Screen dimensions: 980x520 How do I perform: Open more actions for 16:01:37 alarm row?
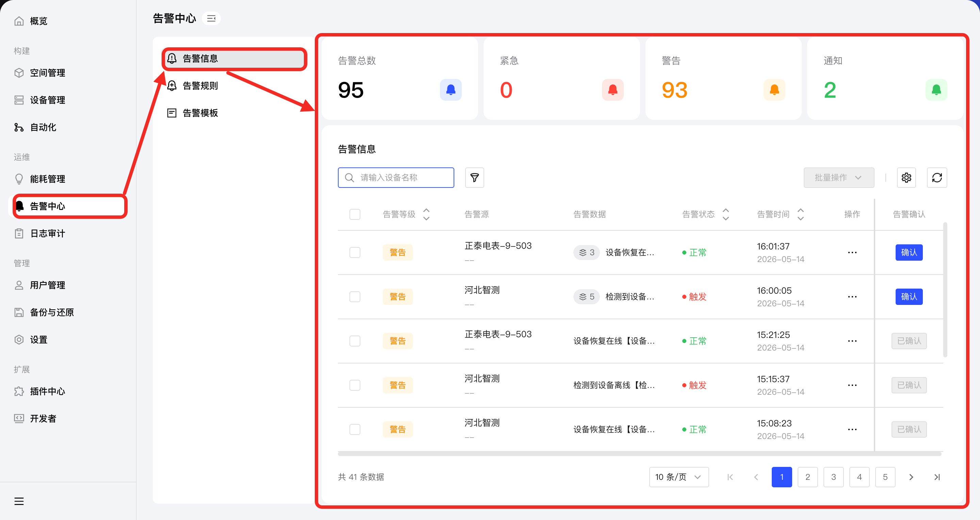(x=852, y=253)
